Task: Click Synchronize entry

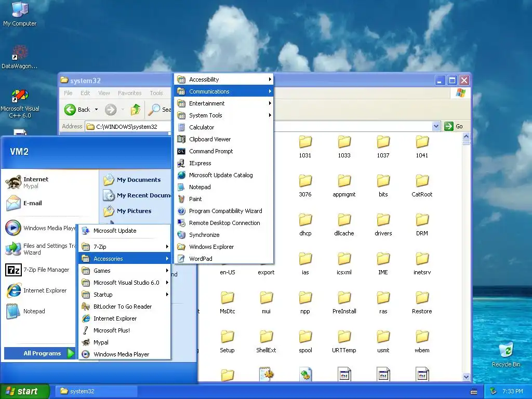Action: pyautogui.click(x=223, y=235)
